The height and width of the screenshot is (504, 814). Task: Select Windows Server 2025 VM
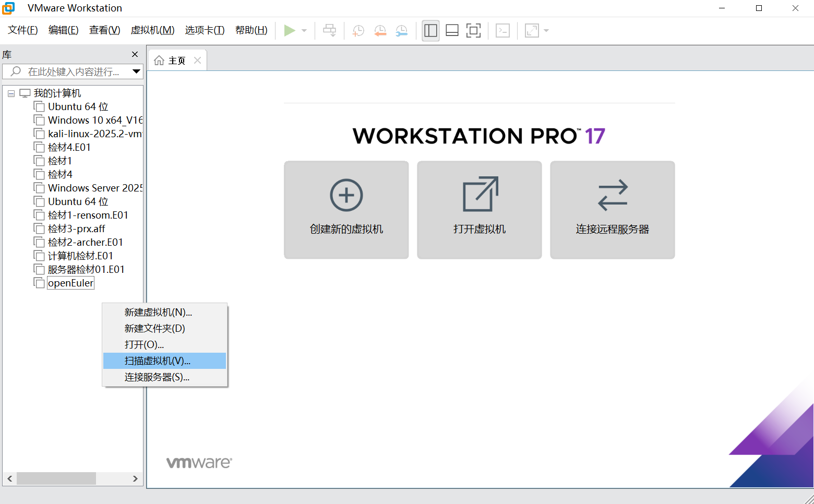pyautogui.click(x=95, y=188)
